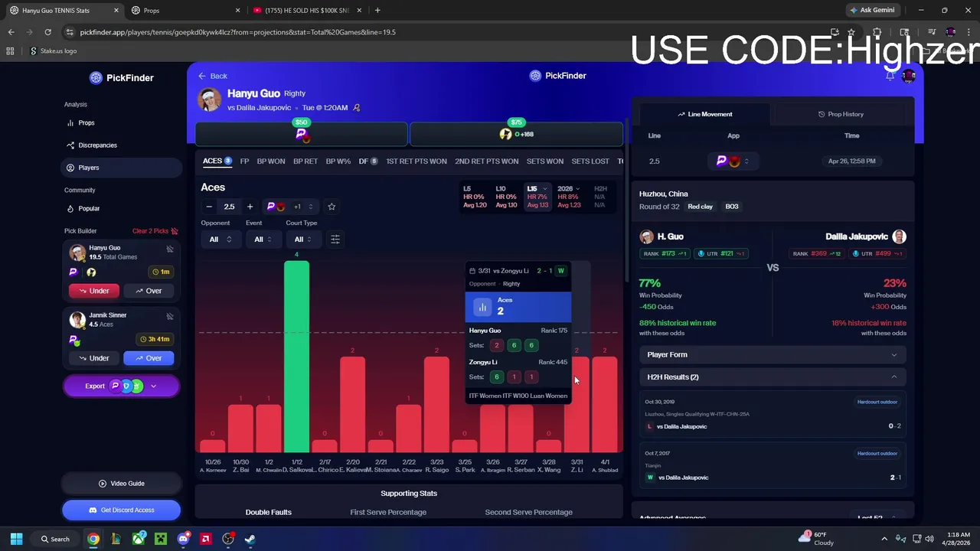The height and width of the screenshot is (551, 980).
Task: Select the 1ST RET PTS WON tab
Action: coord(416,161)
